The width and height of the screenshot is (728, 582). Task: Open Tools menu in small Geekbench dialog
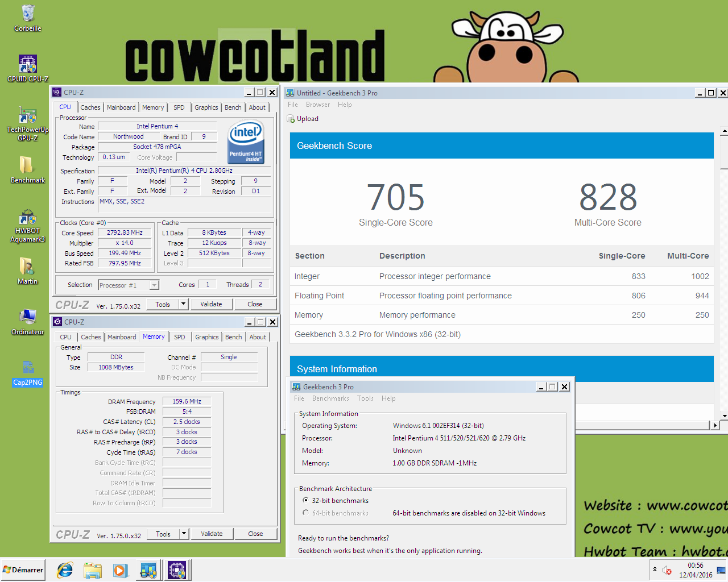coord(365,398)
